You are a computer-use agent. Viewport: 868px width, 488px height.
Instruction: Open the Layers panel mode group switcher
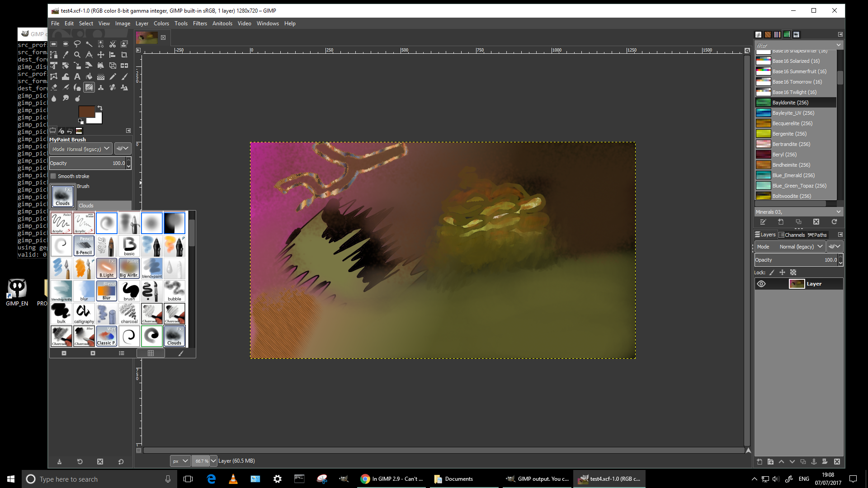[835, 247]
